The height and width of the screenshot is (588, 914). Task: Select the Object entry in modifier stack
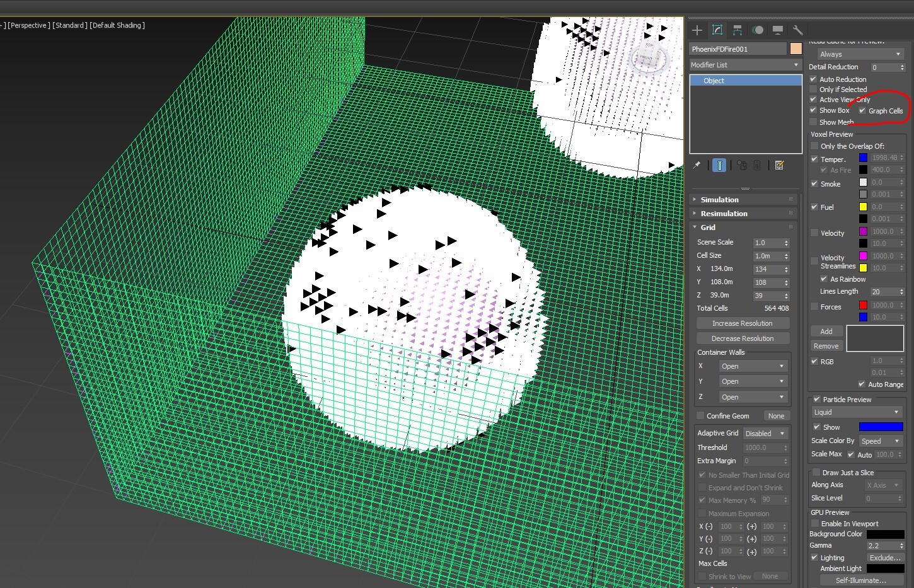(746, 81)
